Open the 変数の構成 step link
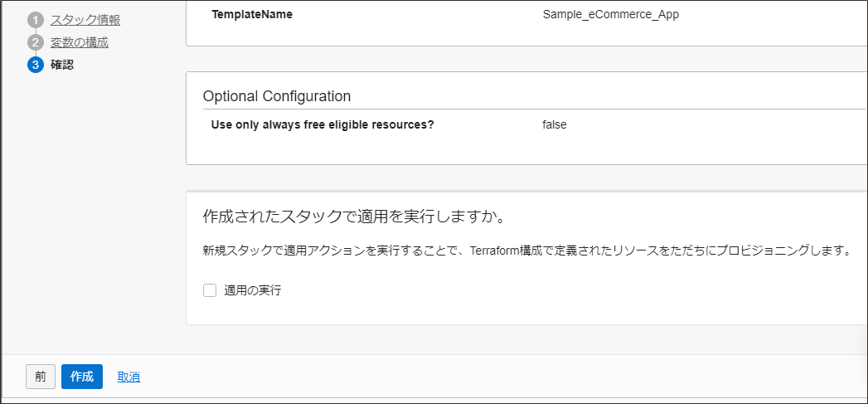The height and width of the screenshot is (404, 868). (79, 42)
